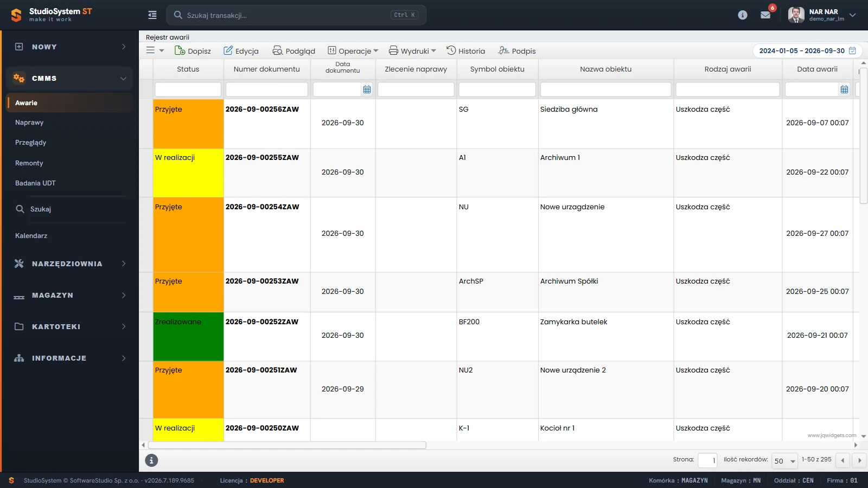Open the Operacje dropdown menu
This screenshot has height=488, width=868.
[x=353, y=51]
